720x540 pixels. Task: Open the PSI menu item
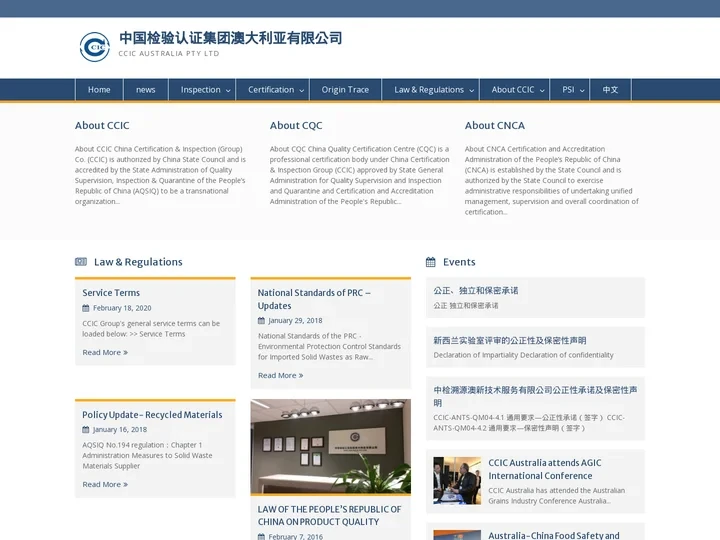coord(568,90)
